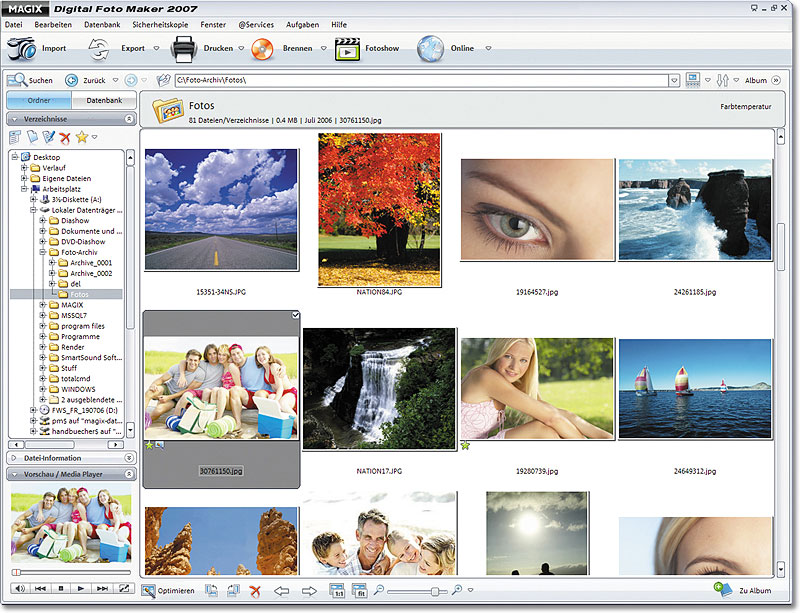Click the fit-to-window zoom icon
This screenshot has height=613, width=800.
pos(360,591)
